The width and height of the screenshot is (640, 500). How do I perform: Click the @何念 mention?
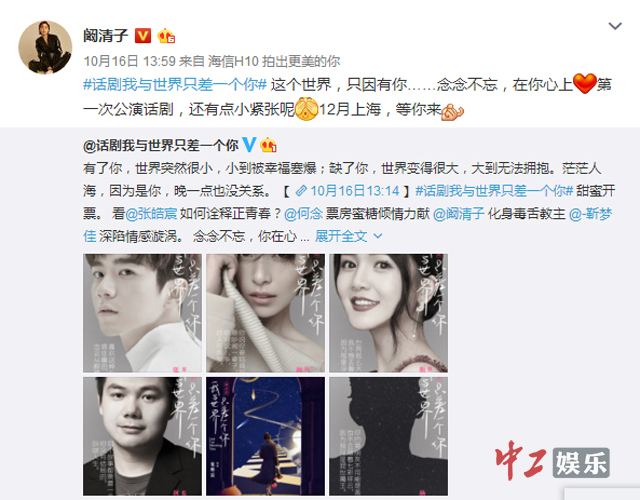click(303, 213)
